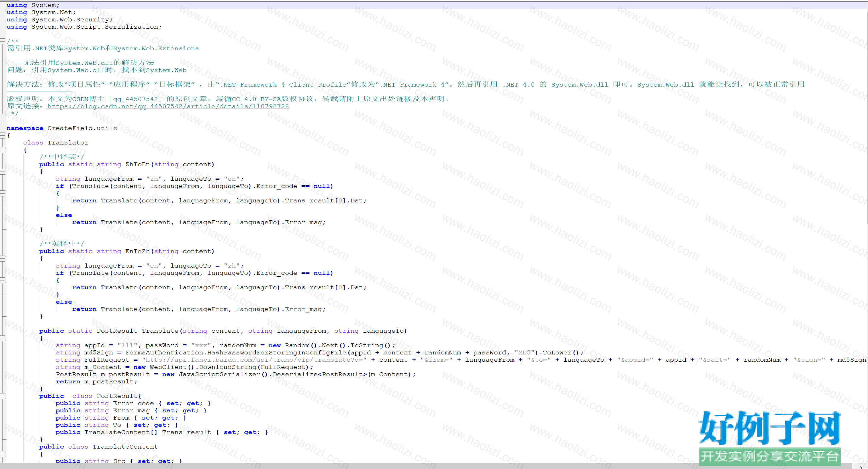Open the blog.csdn.net article link
This screenshot has height=469, width=868.
[x=168, y=106]
